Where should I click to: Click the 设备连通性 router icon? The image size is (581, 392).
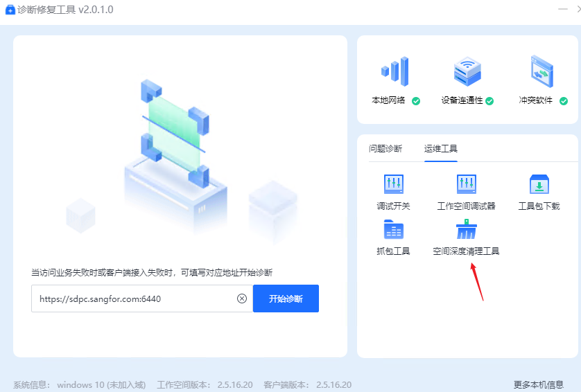(x=467, y=71)
